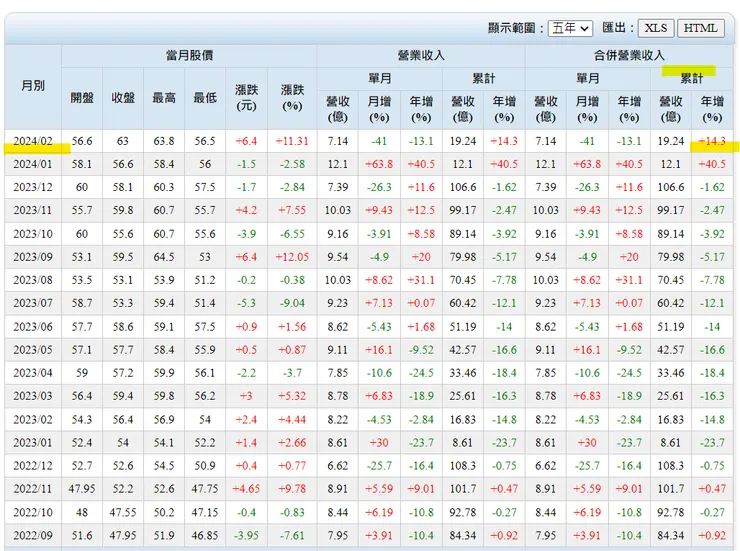Viewport: 740px width, 551px height.
Task: Export the table with XLS button
Action: tap(656, 28)
